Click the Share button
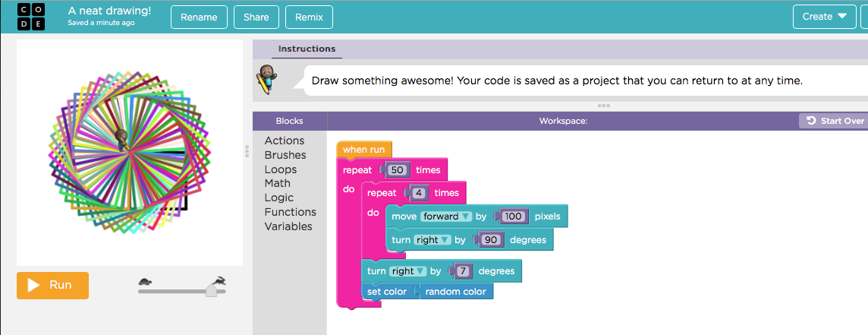 256,17
